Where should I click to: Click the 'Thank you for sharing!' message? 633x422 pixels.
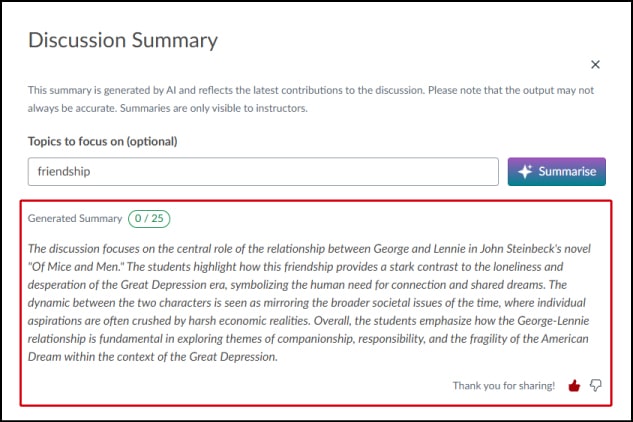coord(503,385)
